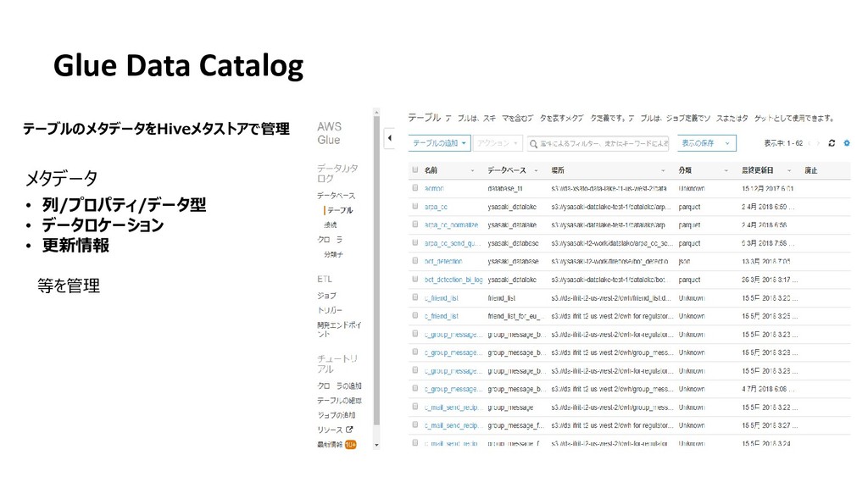Click the AWS Glue sidebar title
The width and height of the screenshot is (868, 488).
click(x=330, y=133)
